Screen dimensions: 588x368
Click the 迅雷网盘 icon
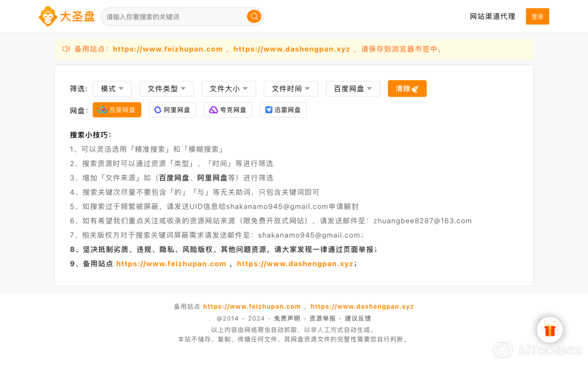tap(268, 109)
